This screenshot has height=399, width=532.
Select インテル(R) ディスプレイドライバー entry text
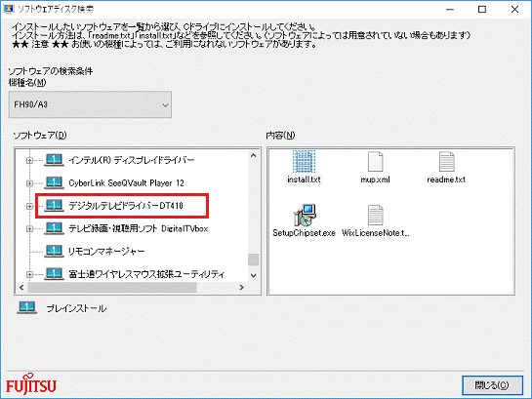click(x=132, y=160)
